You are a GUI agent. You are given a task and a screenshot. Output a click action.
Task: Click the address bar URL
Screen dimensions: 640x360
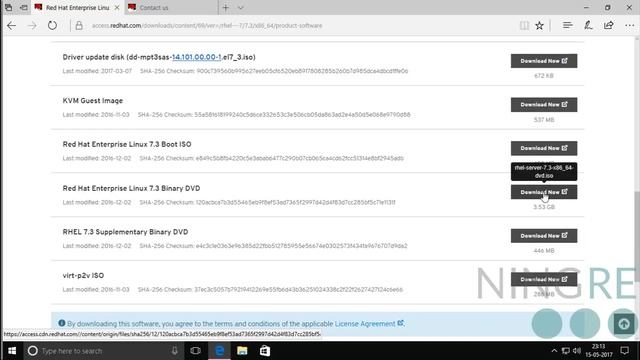click(207, 25)
